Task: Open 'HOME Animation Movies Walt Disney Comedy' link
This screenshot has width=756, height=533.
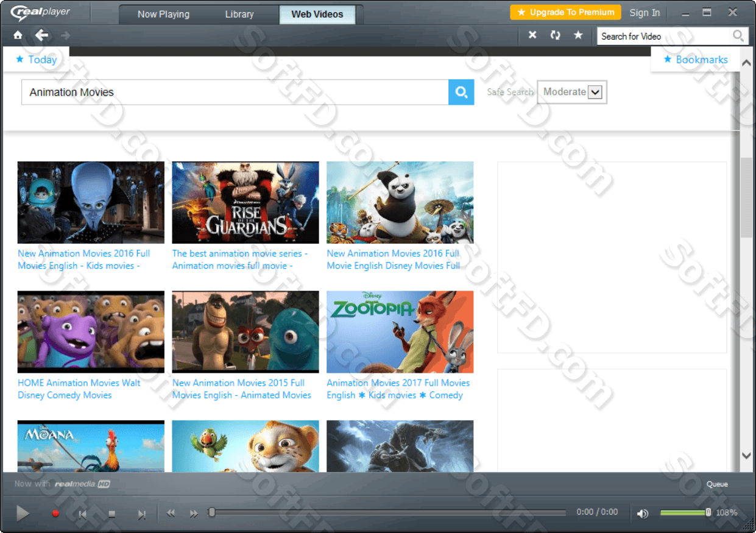Action: point(79,389)
